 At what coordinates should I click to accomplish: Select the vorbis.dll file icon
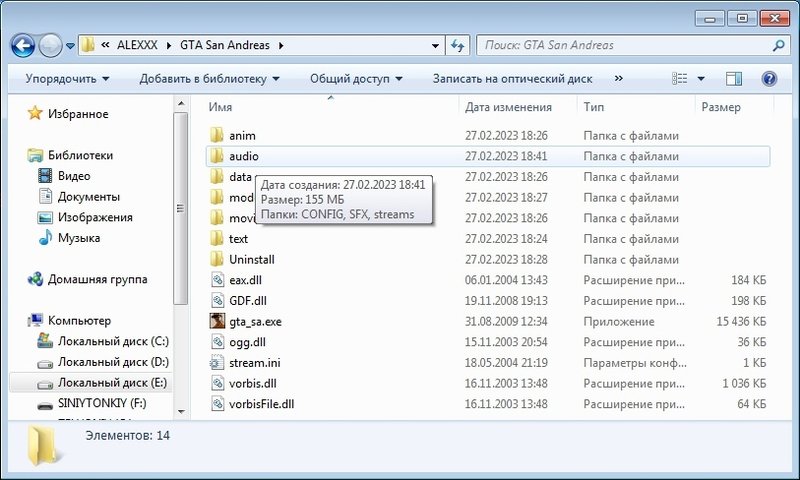pos(217,383)
